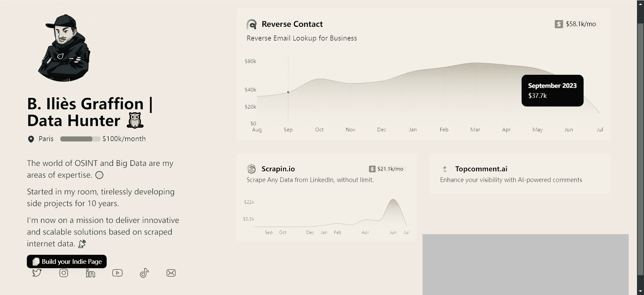Screen dimensions: 644x295
Task: Open the Instagram profile icon
Action: coord(64,273)
